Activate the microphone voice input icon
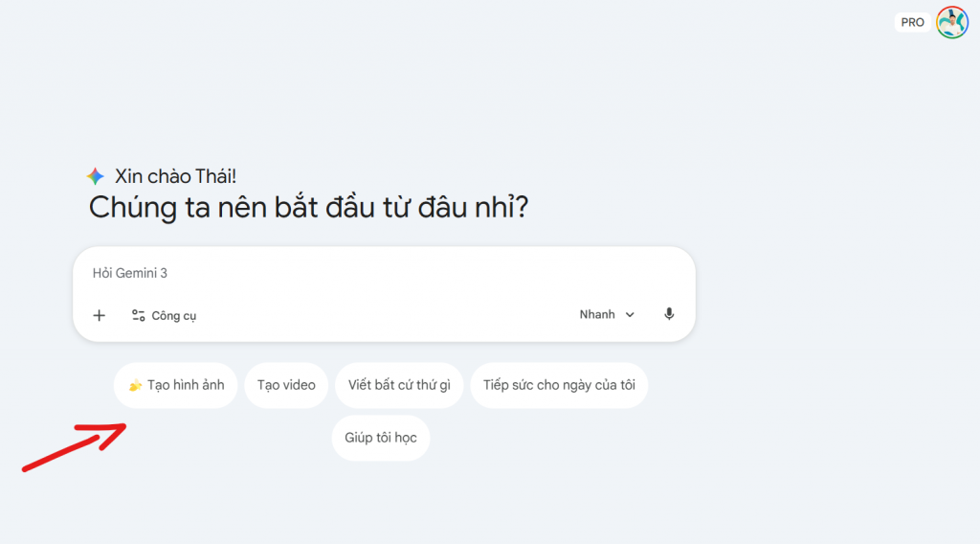Image resolution: width=980 pixels, height=544 pixels. tap(669, 314)
